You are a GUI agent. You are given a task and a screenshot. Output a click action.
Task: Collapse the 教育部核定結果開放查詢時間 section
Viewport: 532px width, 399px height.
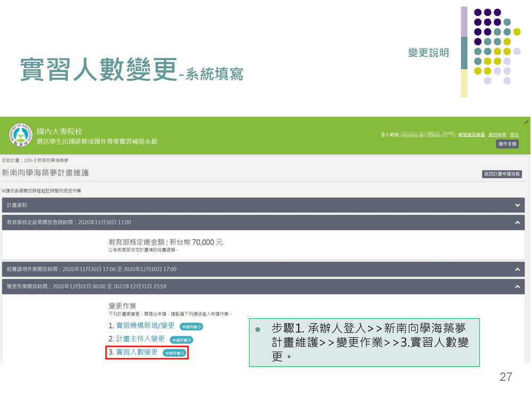point(517,222)
